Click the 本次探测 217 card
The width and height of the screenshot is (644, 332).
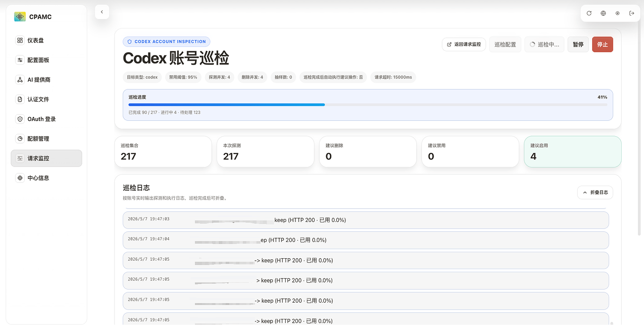click(x=265, y=152)
